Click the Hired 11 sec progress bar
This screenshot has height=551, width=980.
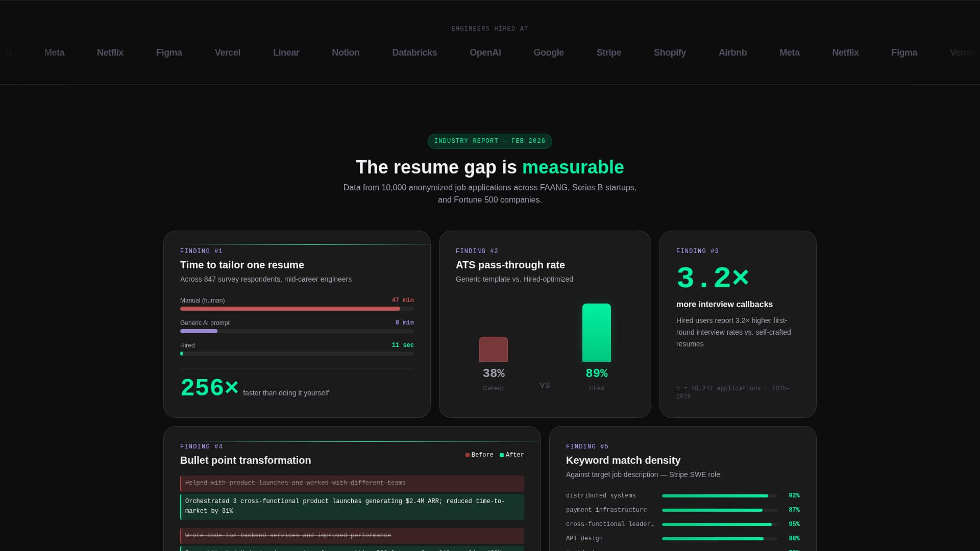297,354
